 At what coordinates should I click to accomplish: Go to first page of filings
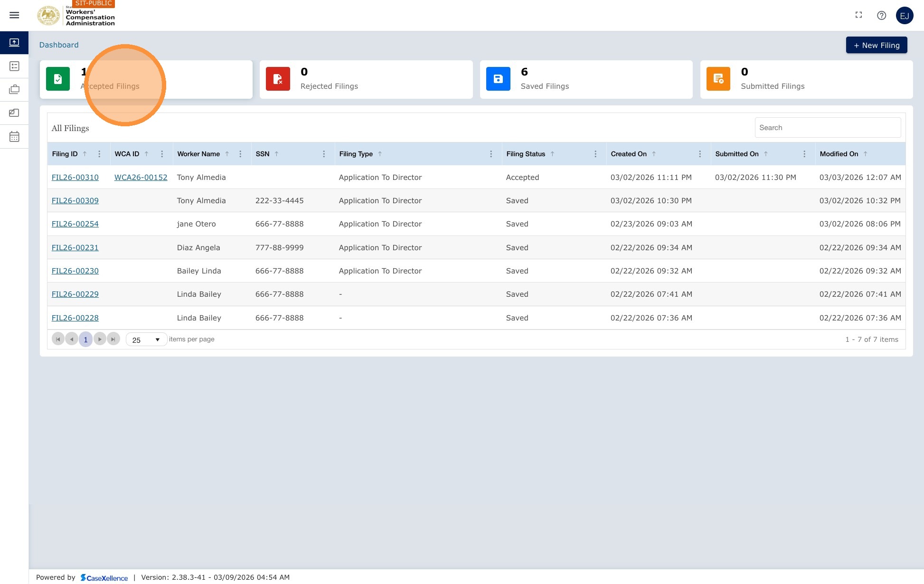point(58,339)
